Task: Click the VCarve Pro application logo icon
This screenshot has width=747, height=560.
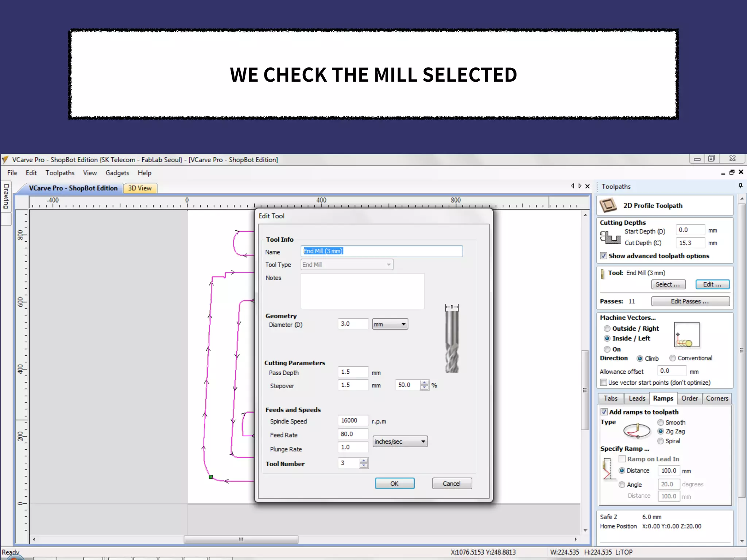Action: click(x=5, y=160)
